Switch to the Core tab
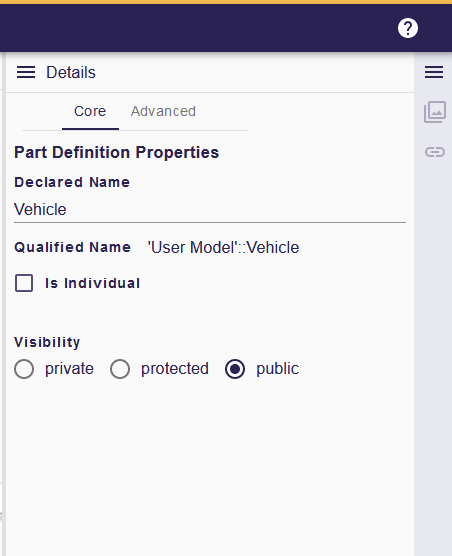 pos(90,111)
